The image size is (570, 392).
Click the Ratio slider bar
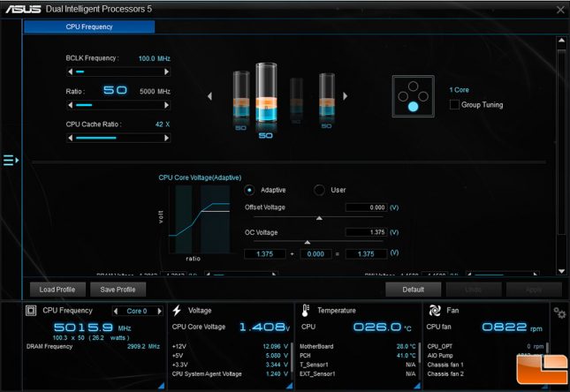(118, 105)
